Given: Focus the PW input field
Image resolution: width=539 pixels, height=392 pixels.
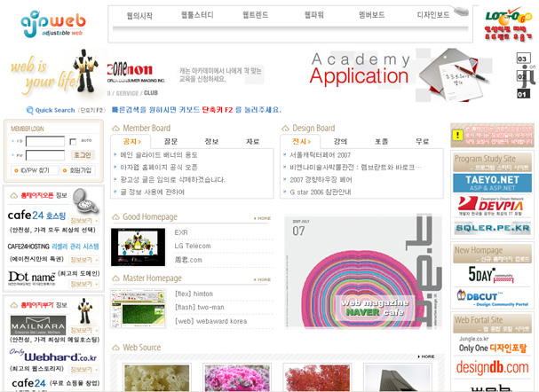Looking at the screenshot, I should point(45,155).
